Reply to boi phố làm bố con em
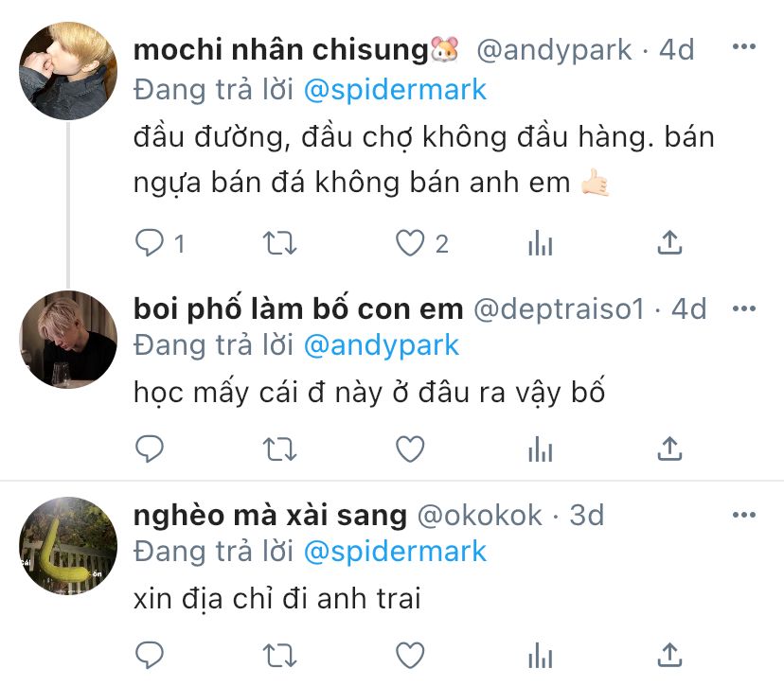Image resolution: width=784 pixels, height=686 pixels. [x=150, y=449]
